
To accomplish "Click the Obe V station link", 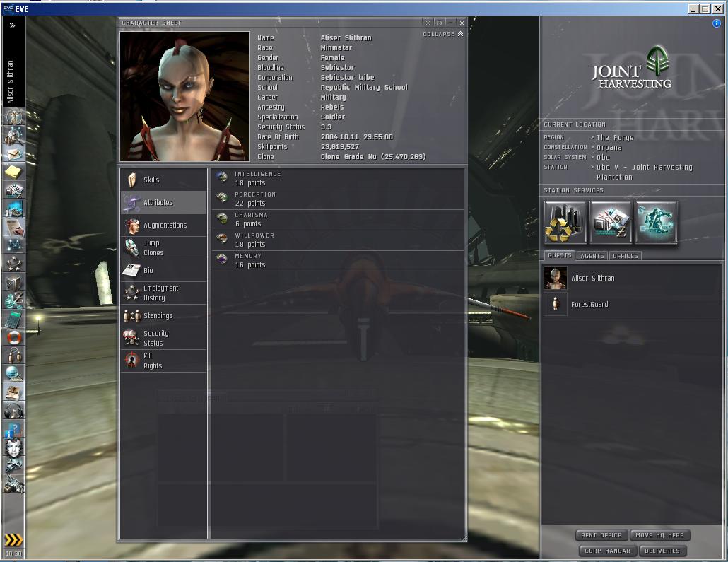I will point(644,172).
